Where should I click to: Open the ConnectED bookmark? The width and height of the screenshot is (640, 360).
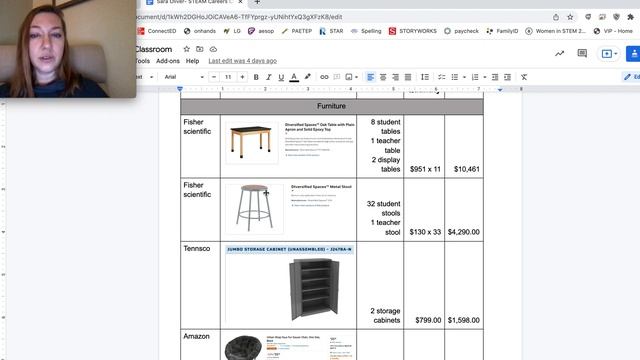pyautogui.click(x=157, y=31)
